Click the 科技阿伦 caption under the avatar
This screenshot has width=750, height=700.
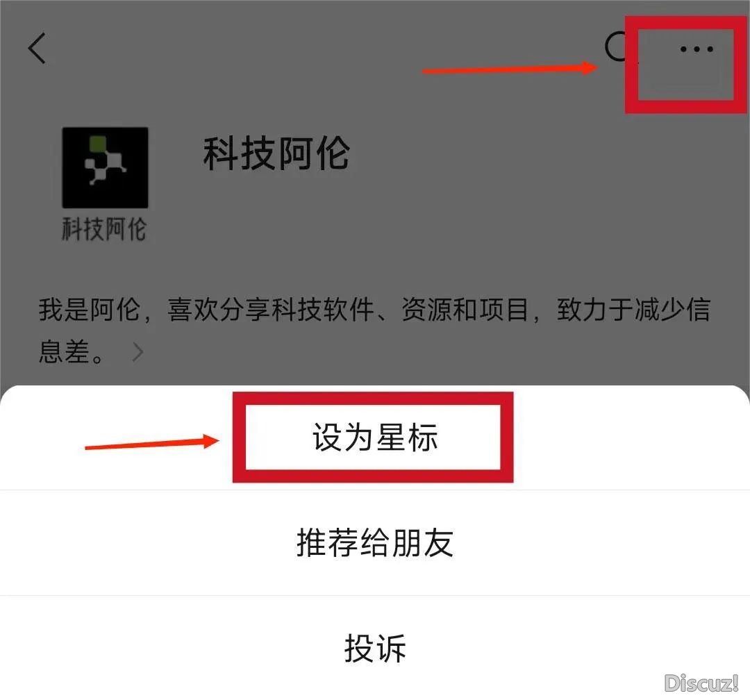coord(104,228)
